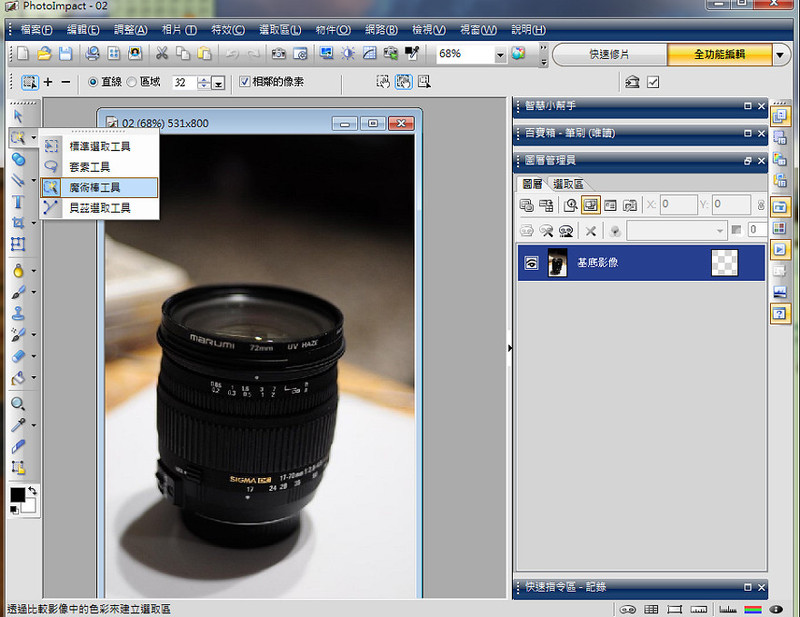The width and height of the screenshot is (800, 617).
Task: Open the 特效(C) menu
Action: pyautogui.click(x=228, y=30)
